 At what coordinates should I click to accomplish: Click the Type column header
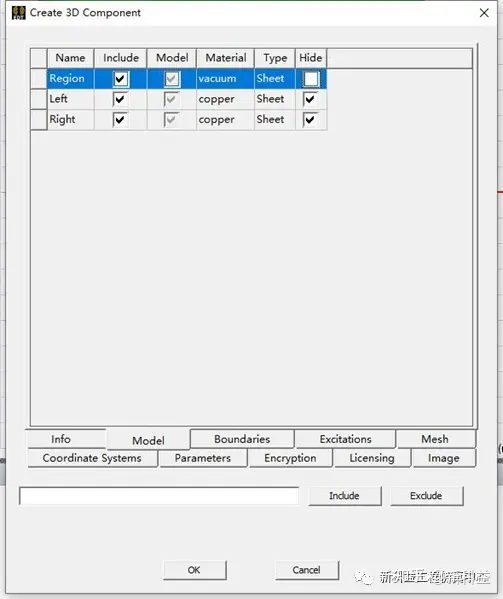[275, 58]
